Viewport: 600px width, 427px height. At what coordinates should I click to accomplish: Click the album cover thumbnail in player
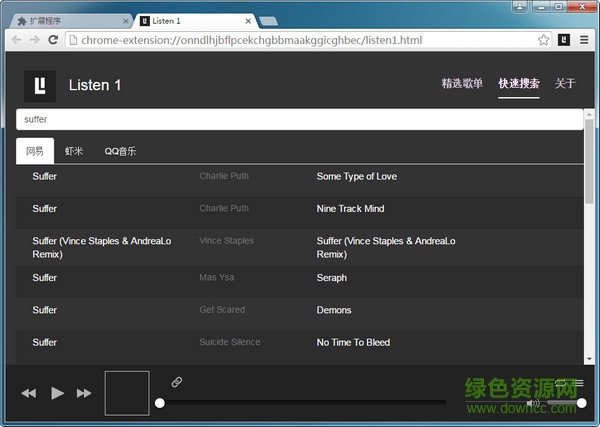(x=127, y=393)
